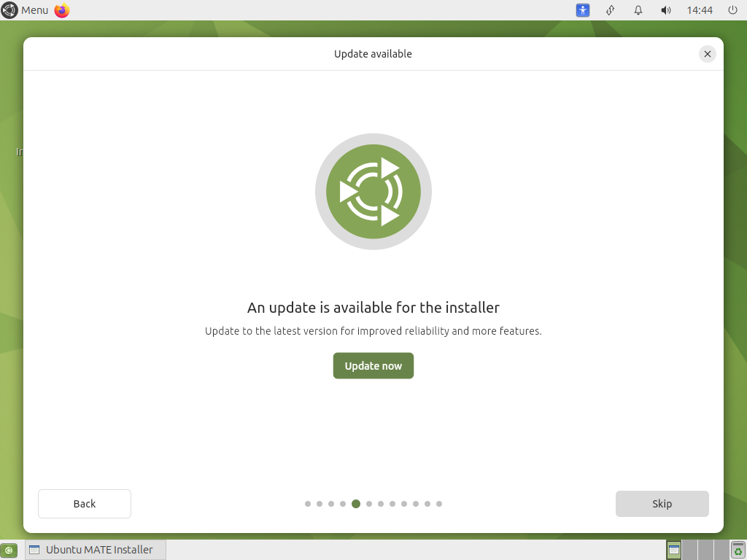Switch to the third workspace
Screen dimensions: 747x560
(x=705, y=550)
